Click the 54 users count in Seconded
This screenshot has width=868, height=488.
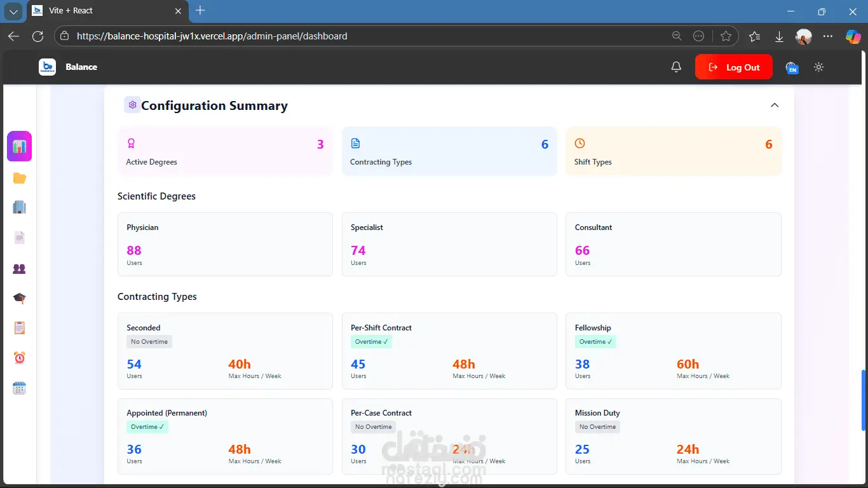[x=134, y=364]
